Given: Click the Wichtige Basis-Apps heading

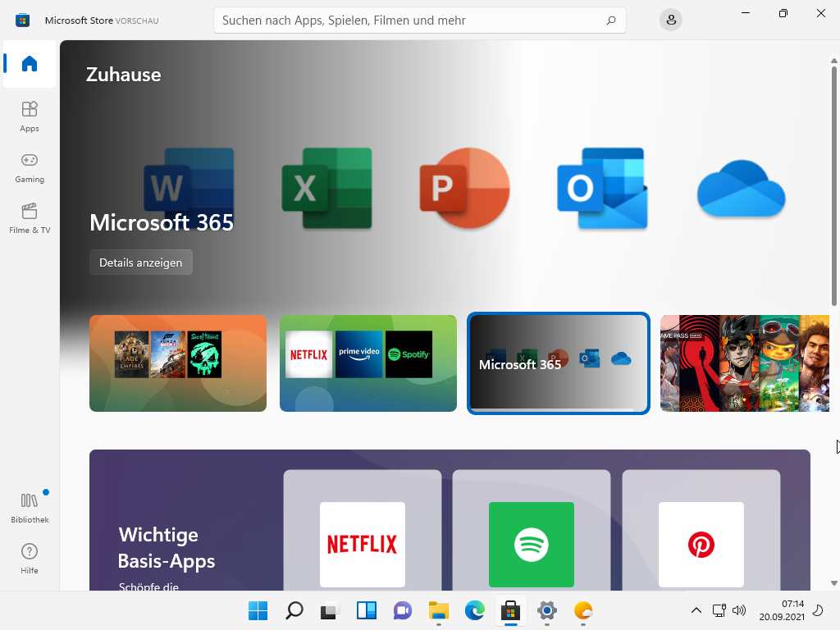Looking at the screenshot, I should (x=166, y=547).
